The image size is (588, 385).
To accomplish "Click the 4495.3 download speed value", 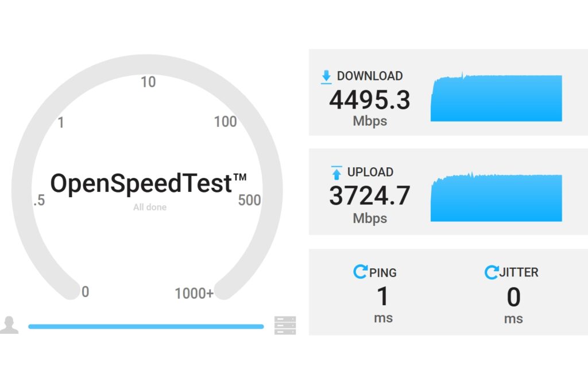I will click(369, 100).
